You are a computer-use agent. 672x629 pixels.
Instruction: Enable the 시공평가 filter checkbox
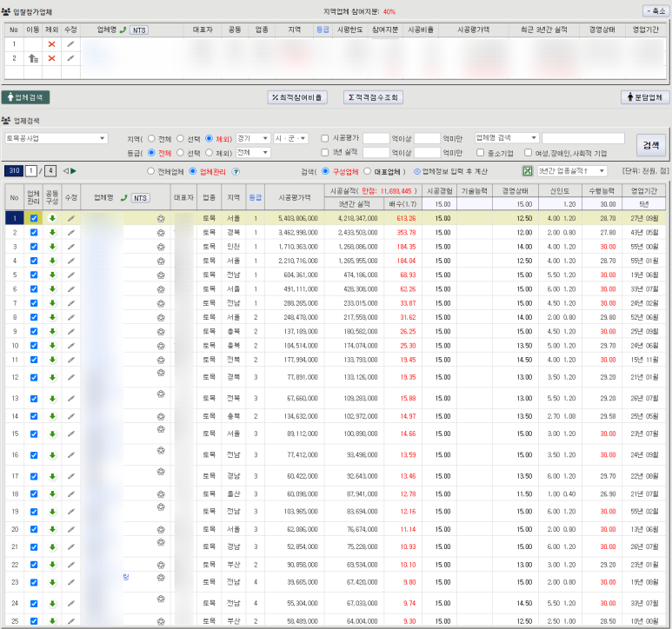325,138
